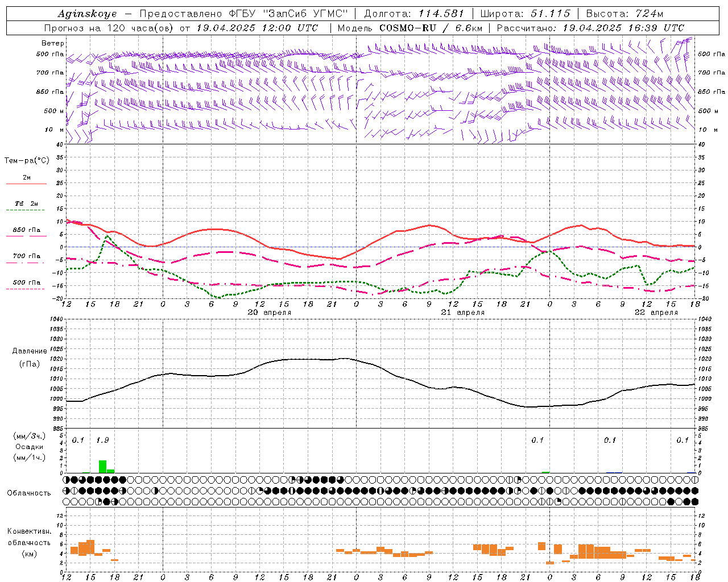
Task: Click the 'Td 2м' dew point legend entry
Action: pyautogui.click(x=27, y=203)
